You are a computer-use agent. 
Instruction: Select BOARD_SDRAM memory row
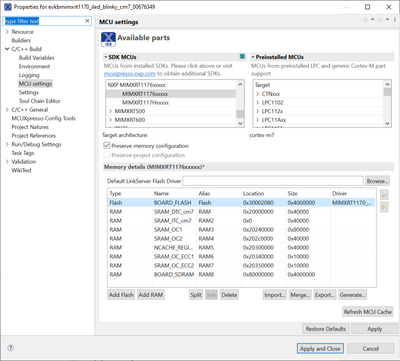(x=241, y=274)
